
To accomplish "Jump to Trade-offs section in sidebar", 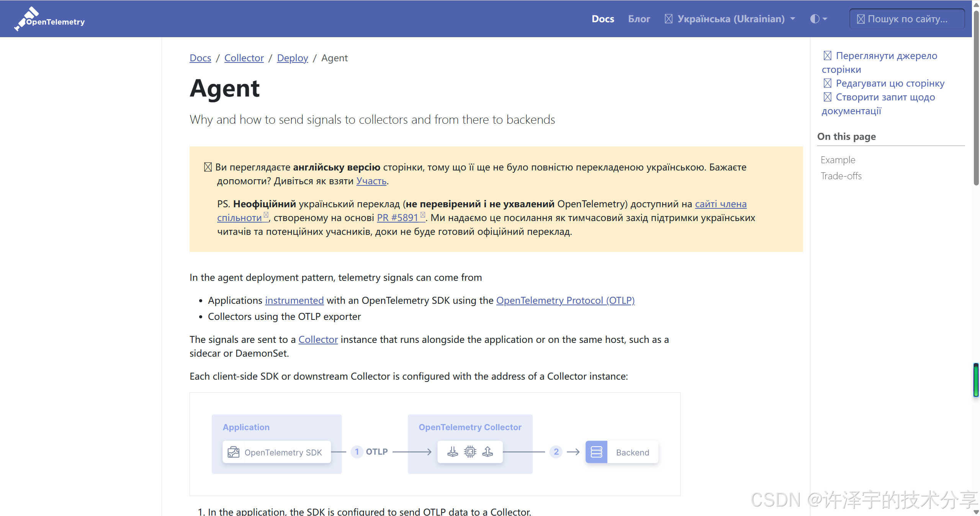I will (x=841, y=176).
